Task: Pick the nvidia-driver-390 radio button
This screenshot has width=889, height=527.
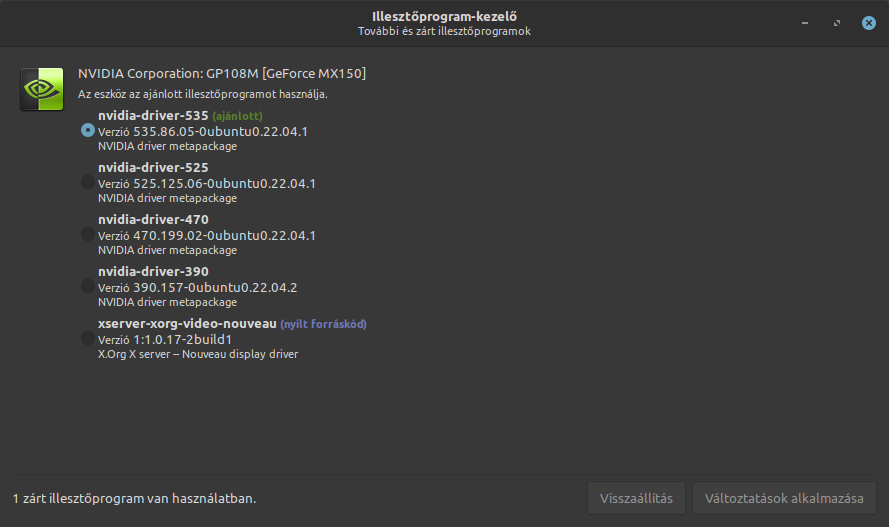Action: tap(88, 286)
